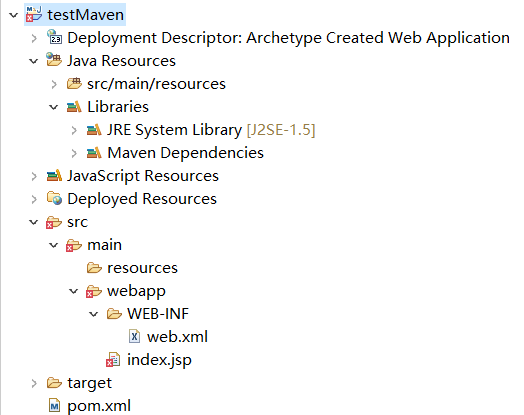The width and height of the screenshot is (524, 415).
Task: Collapse the WEB-INF folder node
Action: (94, 314)
